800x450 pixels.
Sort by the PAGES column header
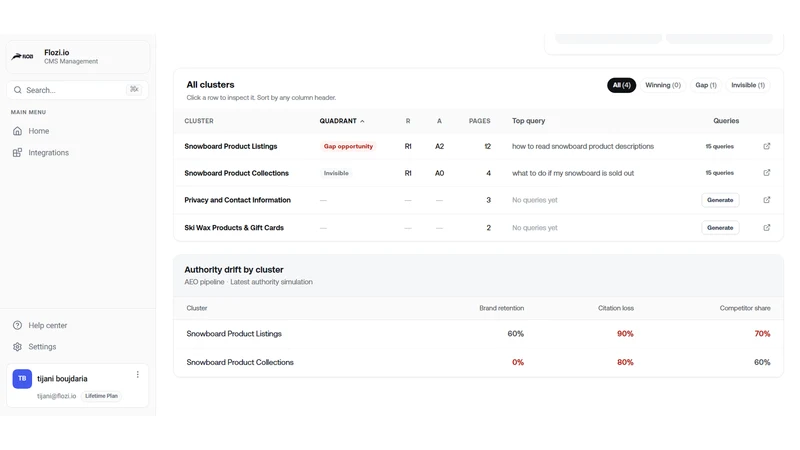point(480,121)
